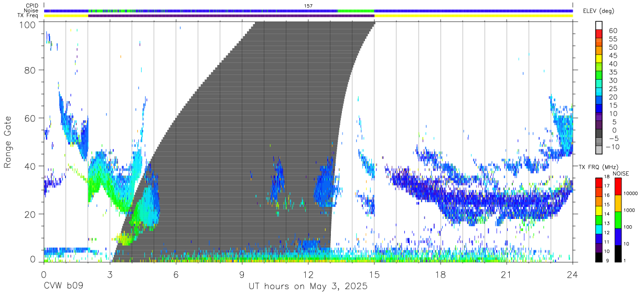Image resolution: width=644 pixels, height=297 pixels.
Task: Pick black bottom segment of NOISE color bar
Action: coord(618,253)
